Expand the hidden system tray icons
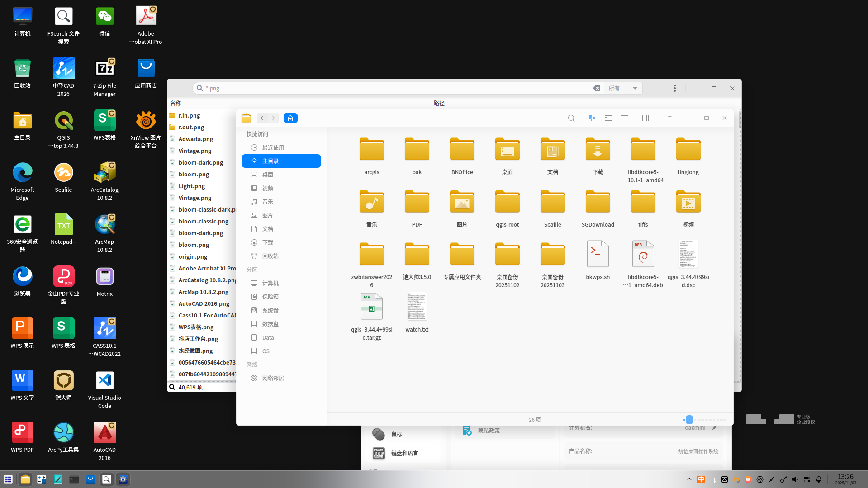The width and height of the screenshot is (868, 488). [689, 479]
